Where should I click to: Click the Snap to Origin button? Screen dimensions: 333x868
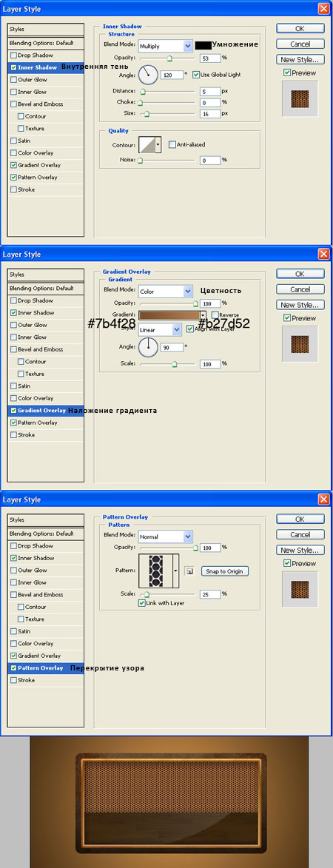pyautogui.click(x=224, y=571)
